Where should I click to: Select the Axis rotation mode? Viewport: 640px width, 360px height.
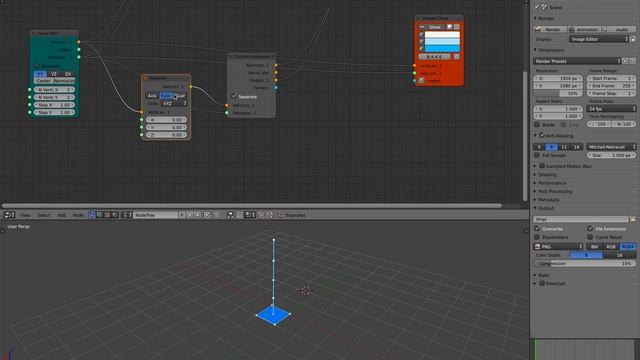[x=152, y=96]
